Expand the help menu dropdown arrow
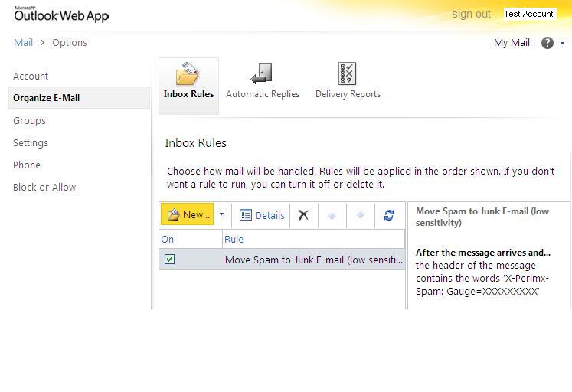Screen dimensions: 572x392 coord(563,44)
